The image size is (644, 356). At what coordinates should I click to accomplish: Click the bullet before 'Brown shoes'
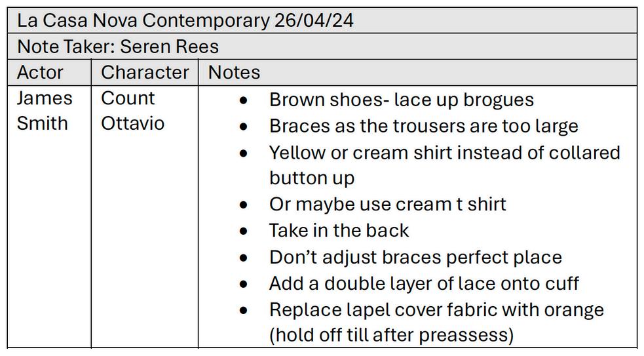coord(244,100)
